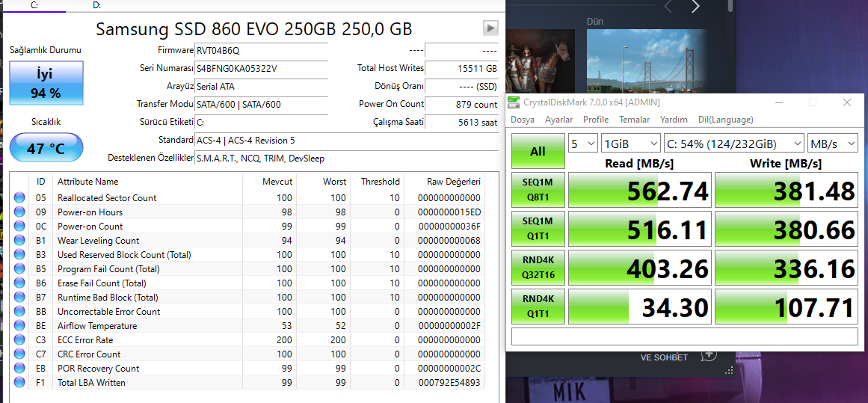
Task: Click the Mevcut column header
Action: coord(277,182)
